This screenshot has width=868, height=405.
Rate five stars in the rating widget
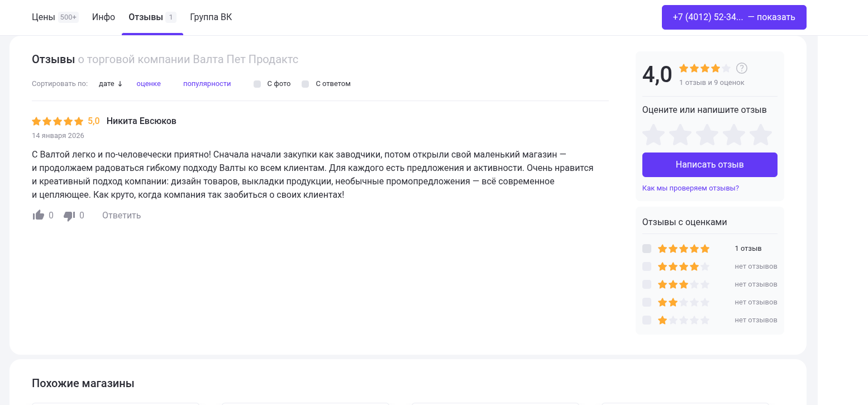point(761,135)
